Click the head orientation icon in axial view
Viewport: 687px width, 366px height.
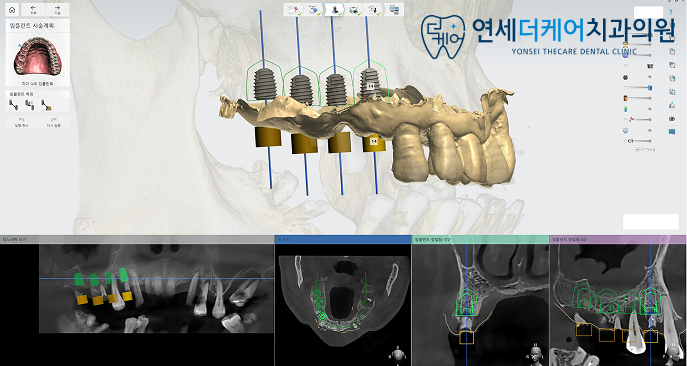point(397,354)
